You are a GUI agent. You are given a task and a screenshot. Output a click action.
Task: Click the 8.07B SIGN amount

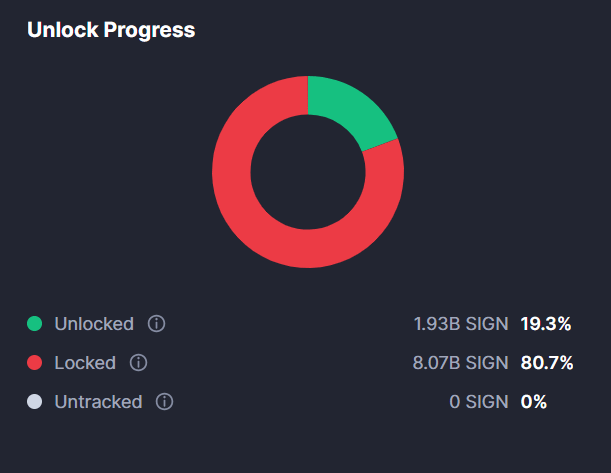pyautogui.click(x=461, y=363)
